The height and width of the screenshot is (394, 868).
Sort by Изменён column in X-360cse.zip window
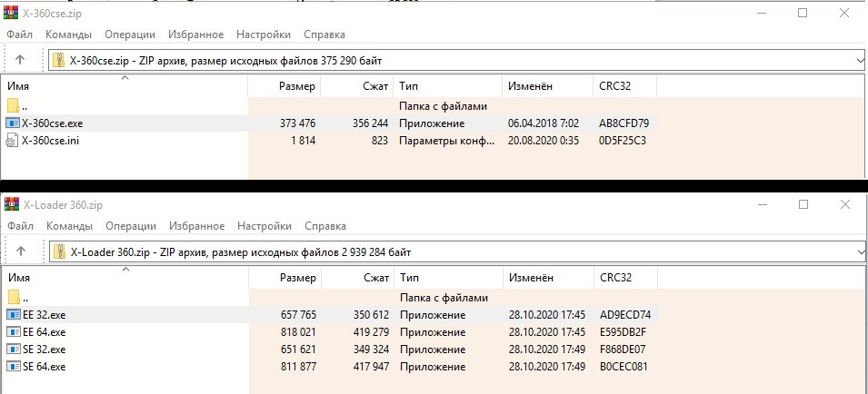547,86
